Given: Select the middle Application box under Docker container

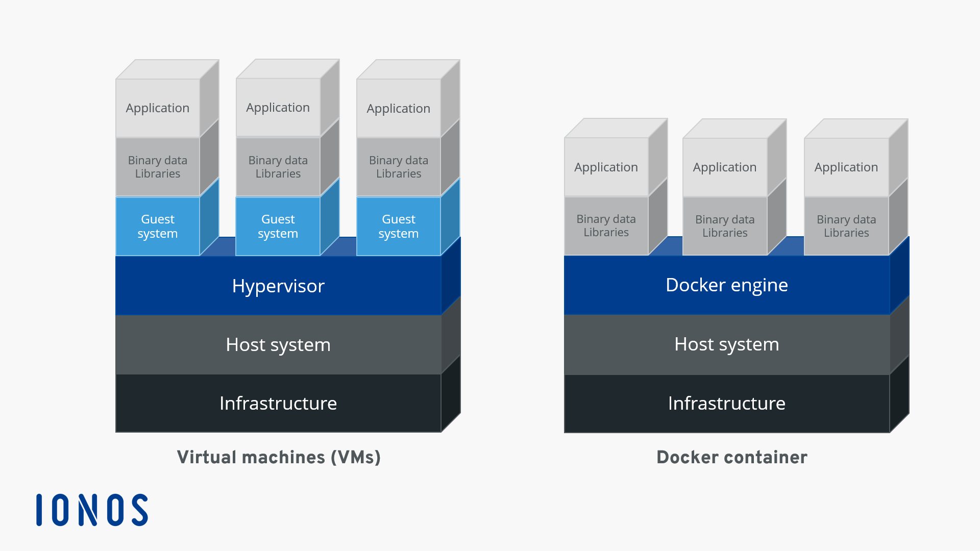Looking at the screenshot, I should (725, 167).
